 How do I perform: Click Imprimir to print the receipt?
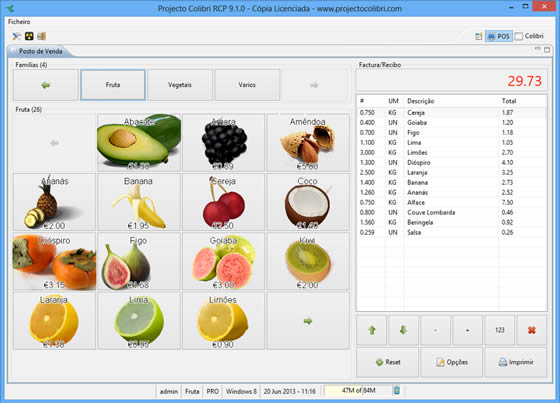click(x=516, y=362)
